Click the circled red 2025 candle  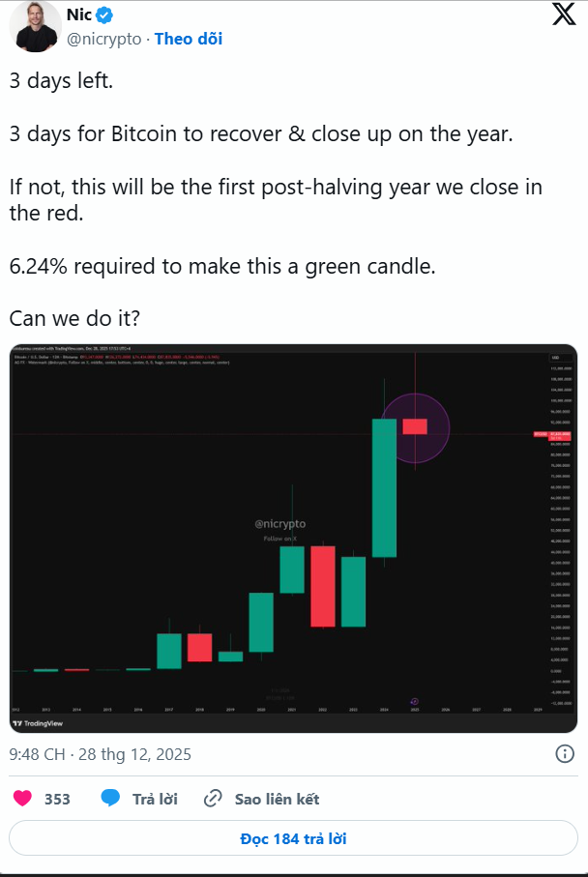[415, 426]
